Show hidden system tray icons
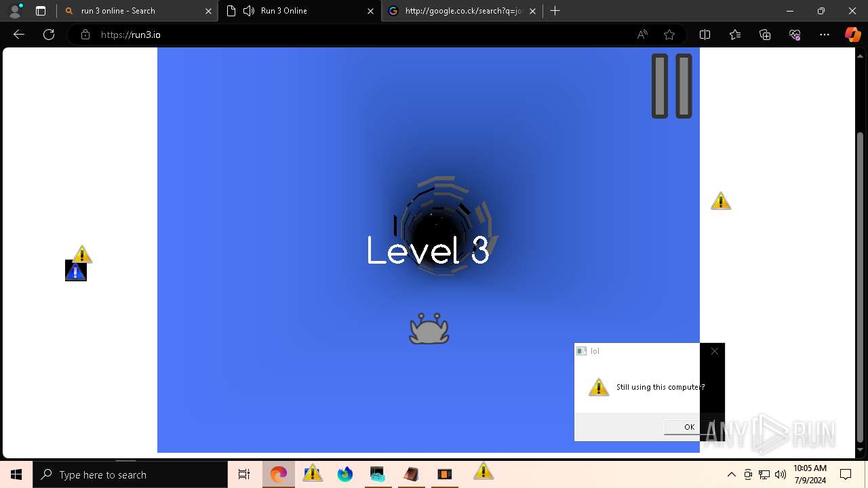 coord(731,474)
